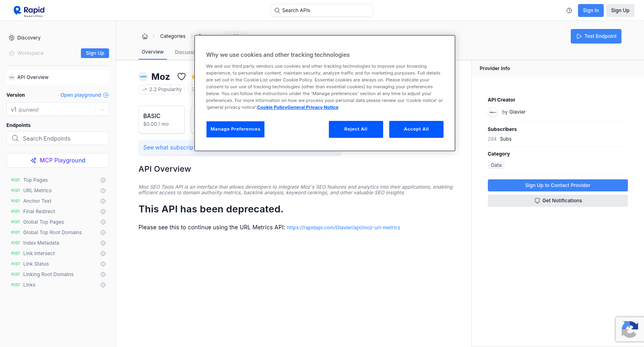Favorite Moz API with heart icon

[182, 77]
